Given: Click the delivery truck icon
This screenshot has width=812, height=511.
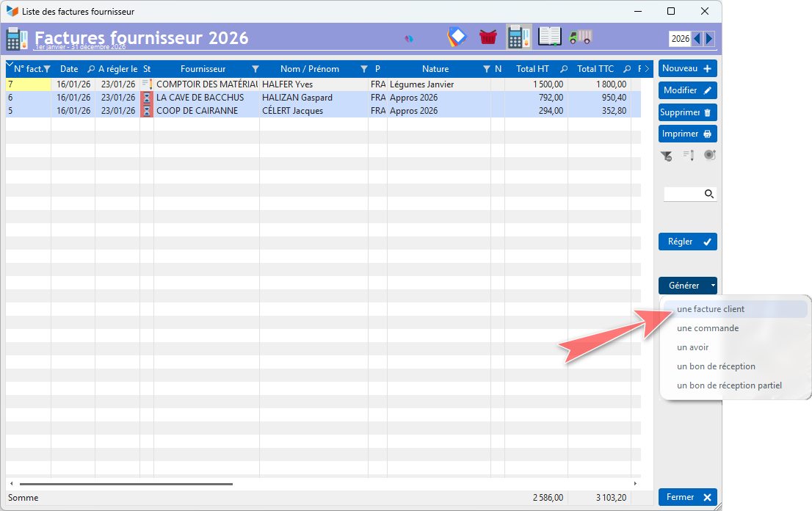Looking at the screenshot, I should tap(580, 37).
